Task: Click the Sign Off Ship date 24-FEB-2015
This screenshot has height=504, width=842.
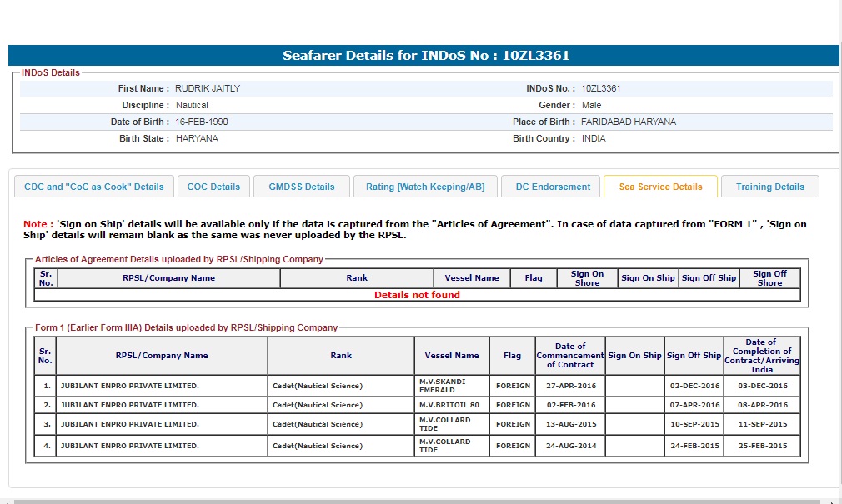Action: [694, 446]
